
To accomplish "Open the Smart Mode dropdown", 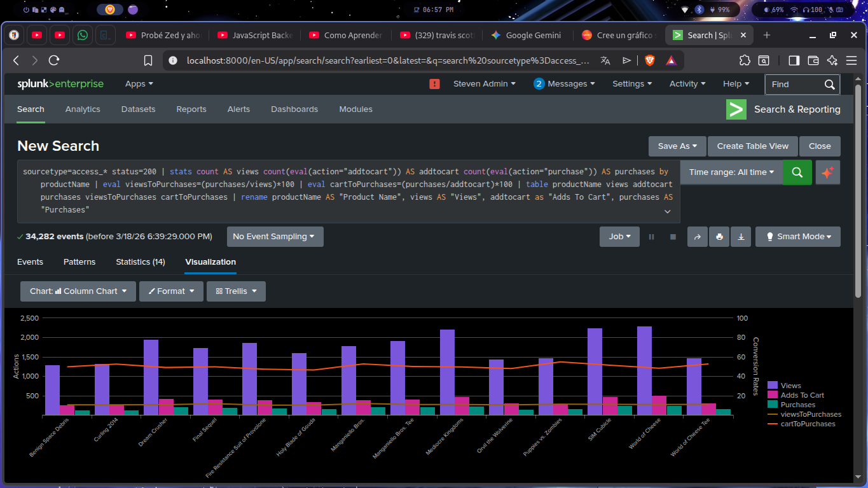I will 797,237.
